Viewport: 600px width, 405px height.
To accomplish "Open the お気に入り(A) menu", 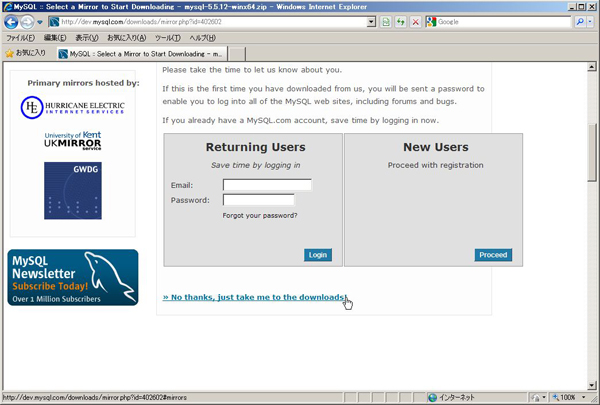I will 126,38.
